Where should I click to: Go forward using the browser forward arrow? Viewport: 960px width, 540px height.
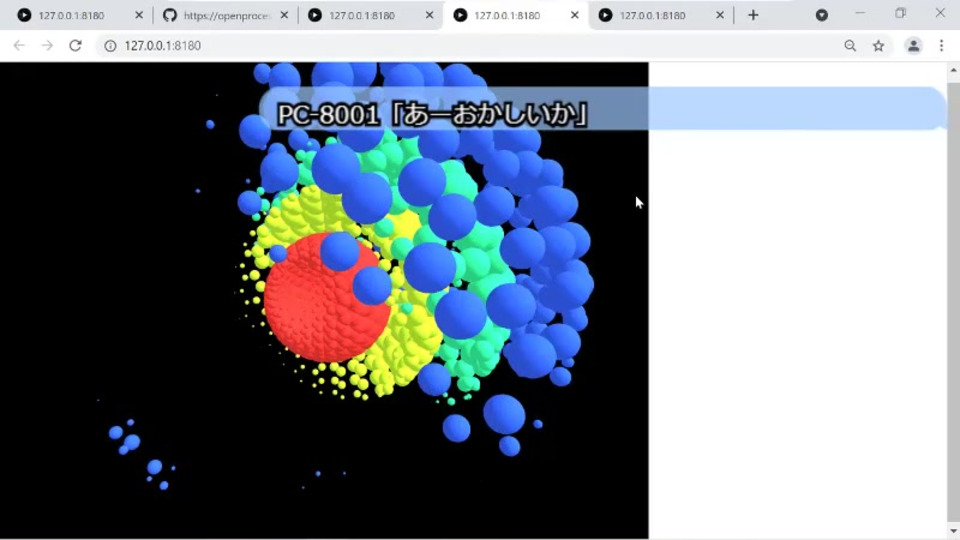pyautogui.click(x=47, y=45)
